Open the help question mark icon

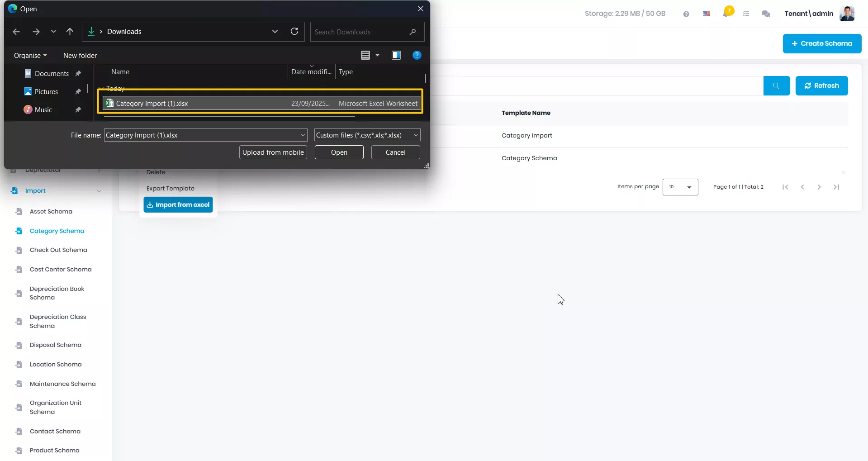tap(686, 14)
